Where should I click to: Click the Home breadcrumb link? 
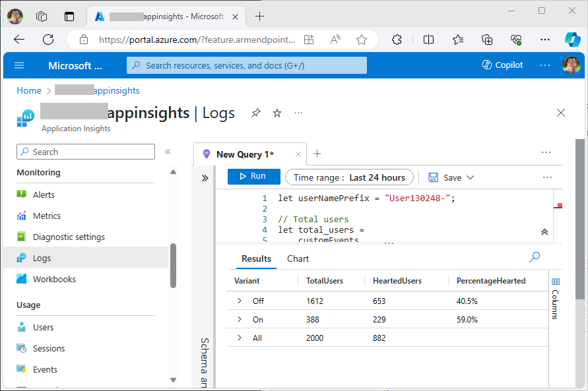(29, 90)
